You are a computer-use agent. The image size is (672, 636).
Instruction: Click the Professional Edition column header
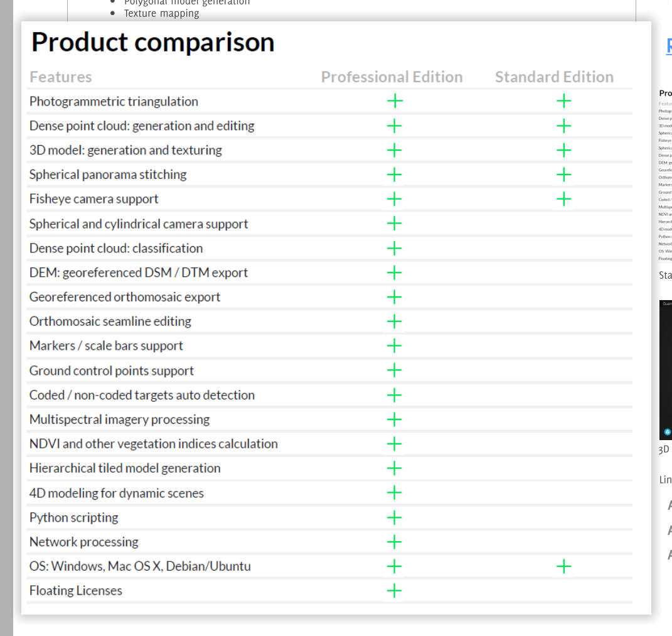pyautogui.click(x=392, y=77)
